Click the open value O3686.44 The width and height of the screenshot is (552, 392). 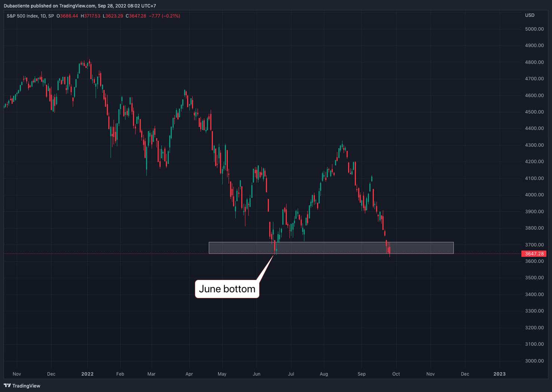(67, 16)
